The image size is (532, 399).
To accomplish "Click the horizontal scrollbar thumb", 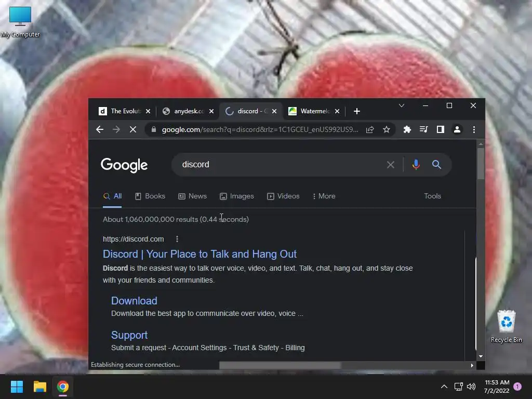I will (280, 365).
